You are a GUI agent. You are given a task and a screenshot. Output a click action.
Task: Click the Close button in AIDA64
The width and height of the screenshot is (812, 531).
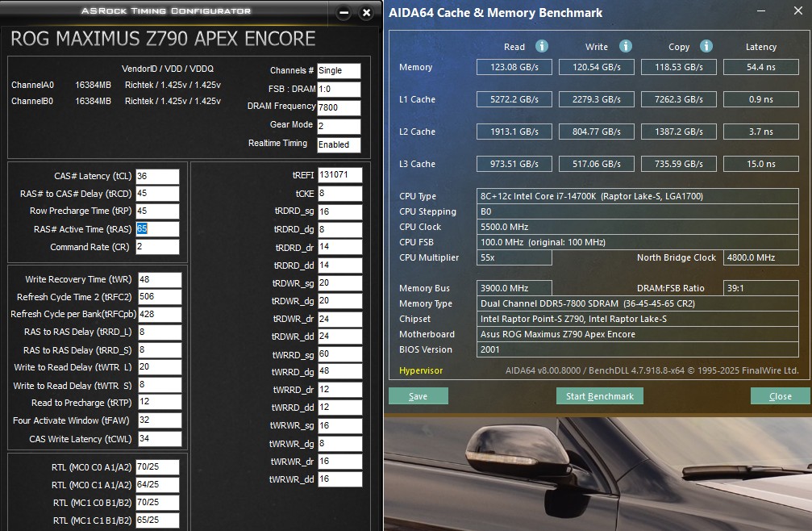pos(781,395)
